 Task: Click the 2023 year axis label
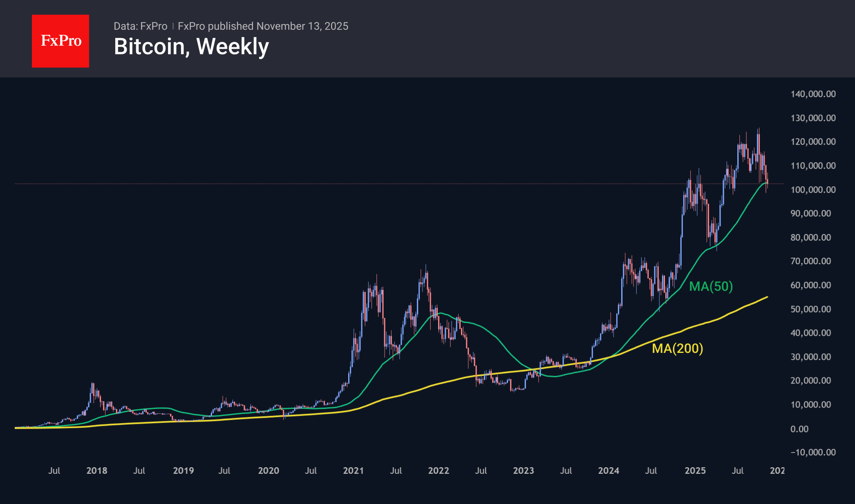click(x=524, y=471)
